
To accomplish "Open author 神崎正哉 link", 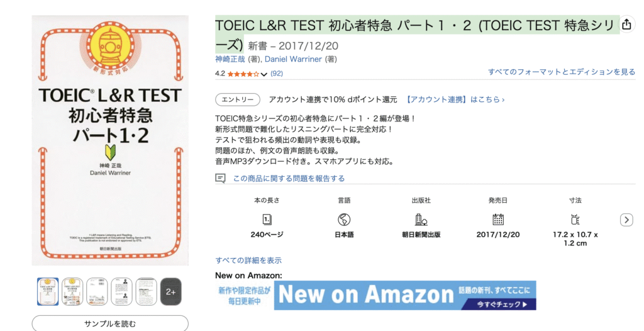I will [x=231, y=59].
